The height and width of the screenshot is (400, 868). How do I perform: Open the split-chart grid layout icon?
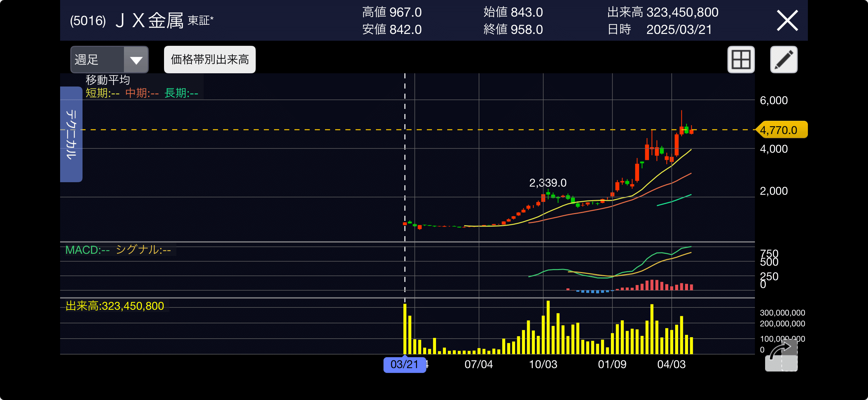click(741, 59)
